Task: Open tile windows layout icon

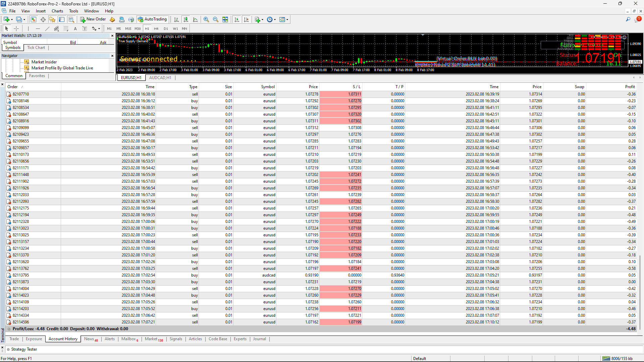Action: coord(225,19)
